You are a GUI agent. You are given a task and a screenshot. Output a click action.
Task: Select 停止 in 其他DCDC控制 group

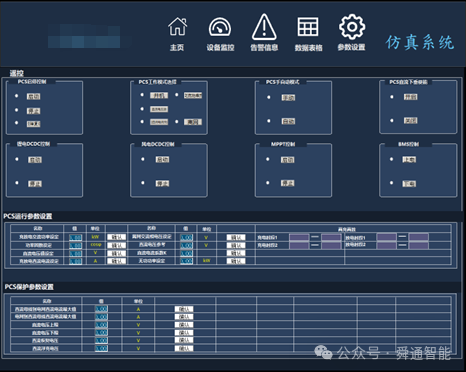click(x=162, y=183)
